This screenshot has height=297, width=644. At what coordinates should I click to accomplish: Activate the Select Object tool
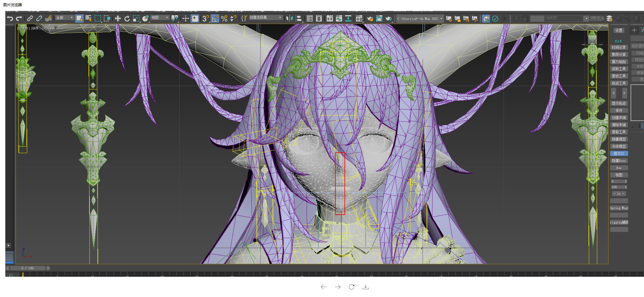(79, 18)
